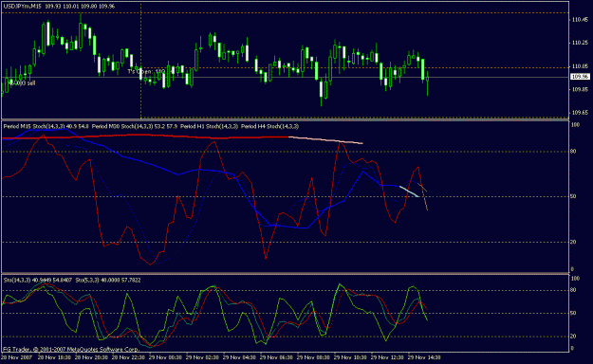Click the 20 level label in bottom Sto panel
The height and width of the screenshot is (364, 593).
tap(573, 337)
